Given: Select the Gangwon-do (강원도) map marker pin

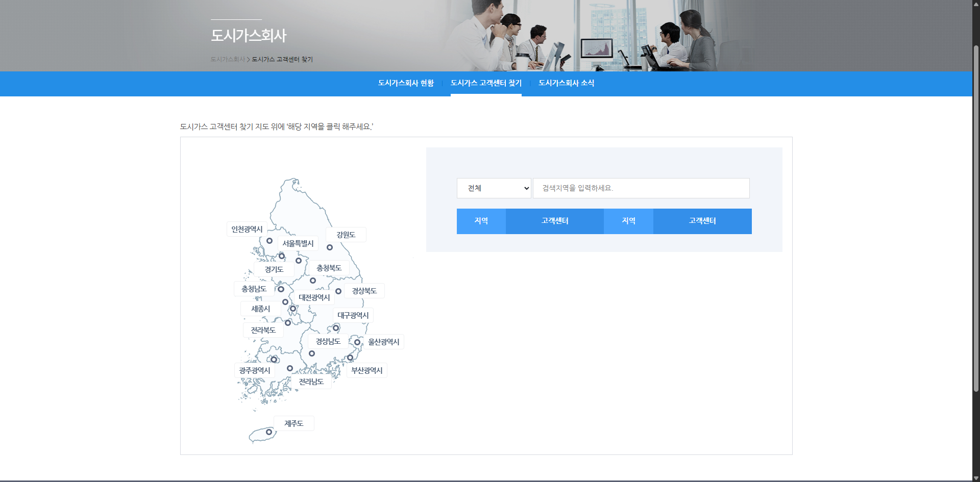Looking at the screenshot, I should point(330,247).
